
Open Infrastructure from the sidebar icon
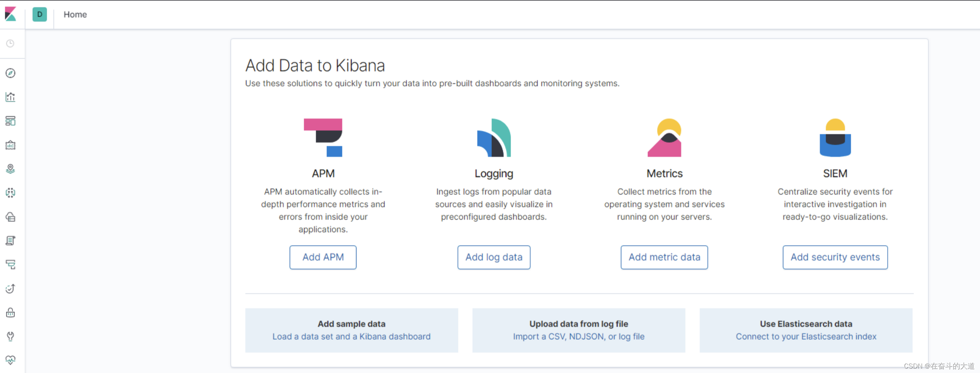tap(10, 217)
